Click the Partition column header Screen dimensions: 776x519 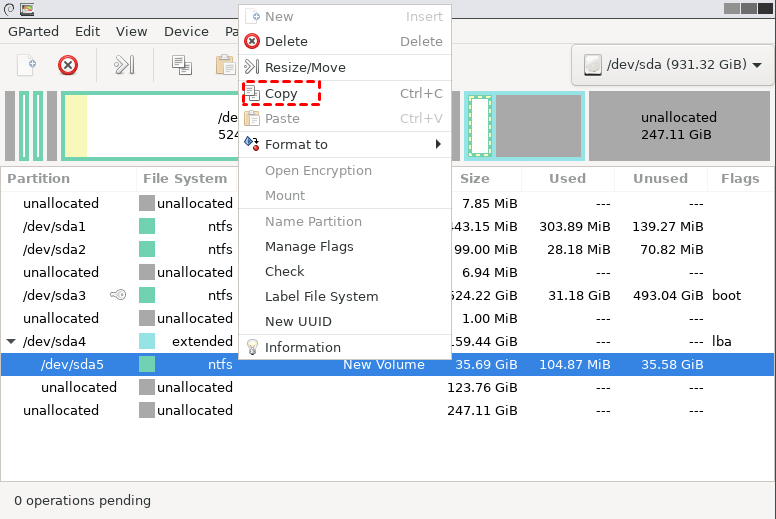38,178
